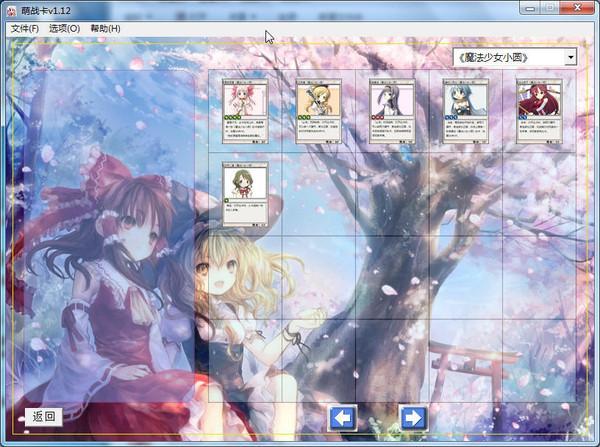Select the red-haired girl card
Screen dimensions: 600x447
[x=539, y=111]
